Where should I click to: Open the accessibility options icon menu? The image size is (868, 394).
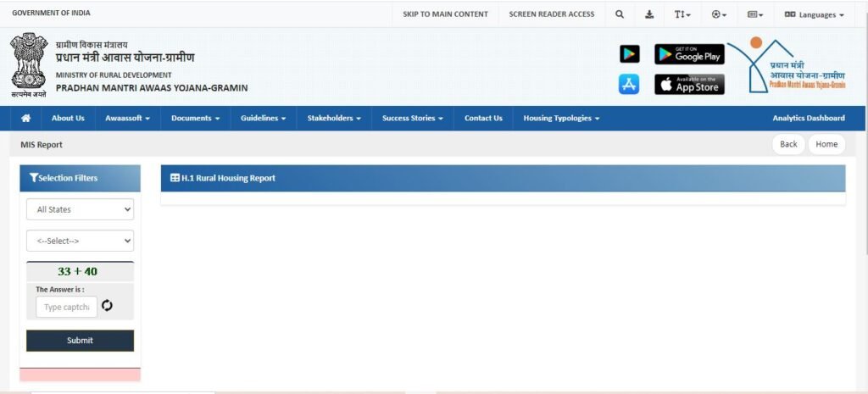coord(719,14)
